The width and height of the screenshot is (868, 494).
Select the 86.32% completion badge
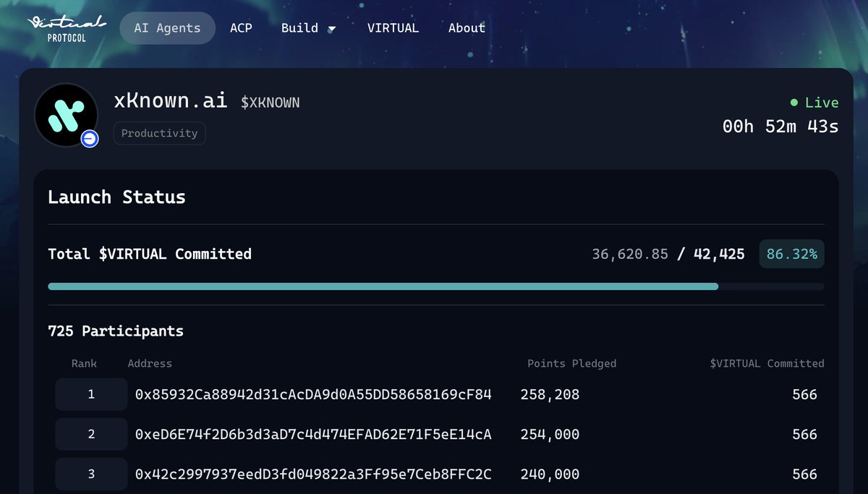click(x=791, y=254)
